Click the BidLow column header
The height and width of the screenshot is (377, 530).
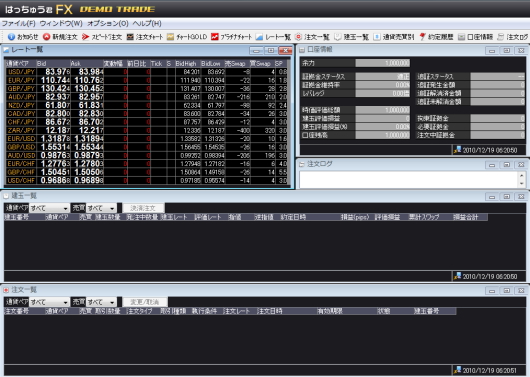(x=212, y=64)
